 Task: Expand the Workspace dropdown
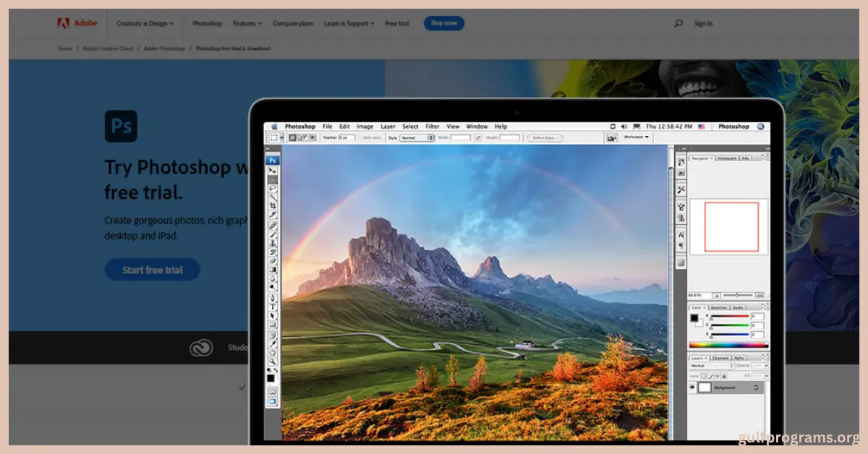click(x=637, y=137)
